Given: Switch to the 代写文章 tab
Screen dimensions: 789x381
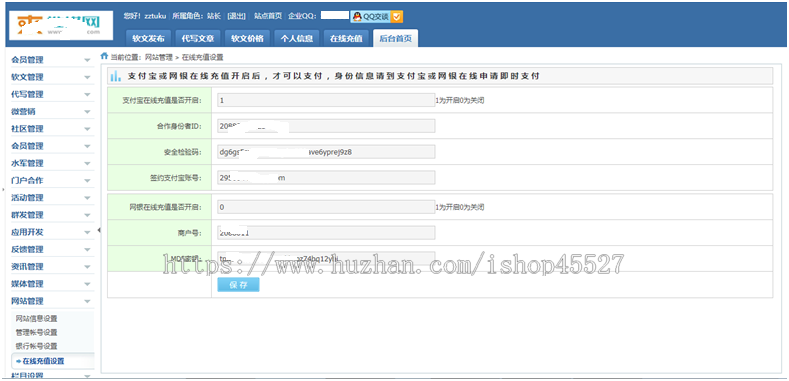Looking at the screenshot, I should point(198,38).
